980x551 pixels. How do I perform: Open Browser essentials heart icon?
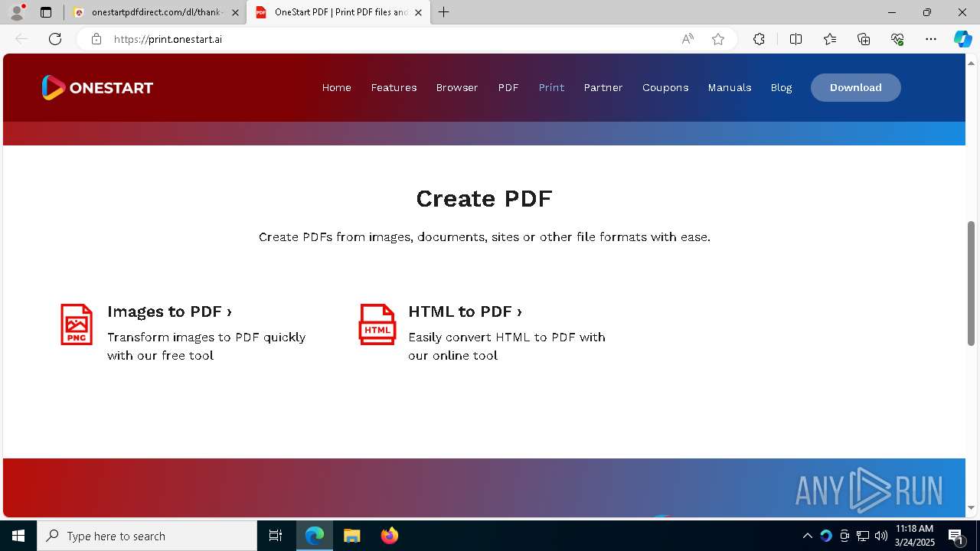coord(897,39)
